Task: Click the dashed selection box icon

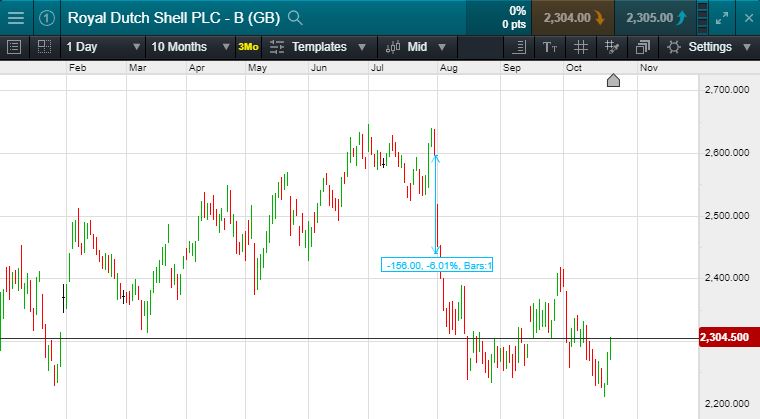Action: pyautogui.click(x=44, y=47)
